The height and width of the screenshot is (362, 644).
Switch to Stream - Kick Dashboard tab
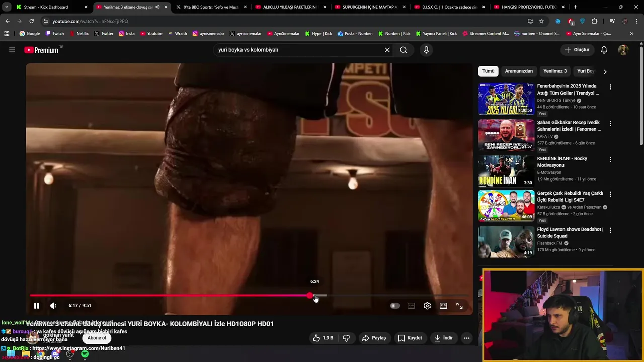[51, 7]
